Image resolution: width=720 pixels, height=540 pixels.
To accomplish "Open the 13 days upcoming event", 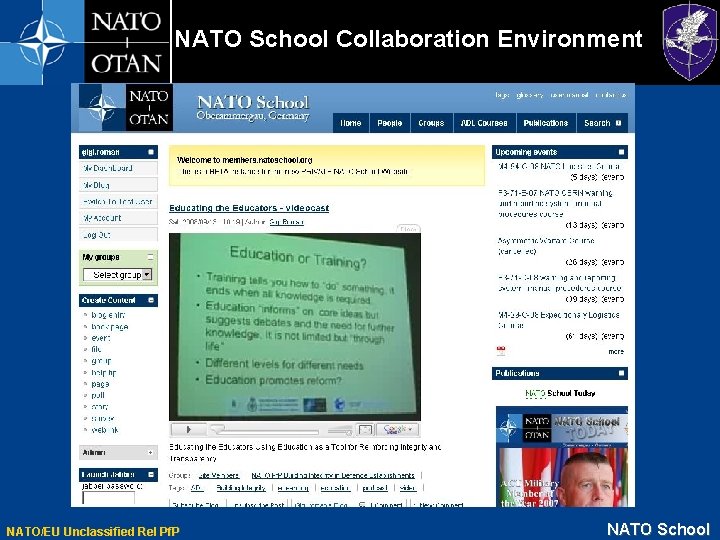I will click(x=555, y=203).
